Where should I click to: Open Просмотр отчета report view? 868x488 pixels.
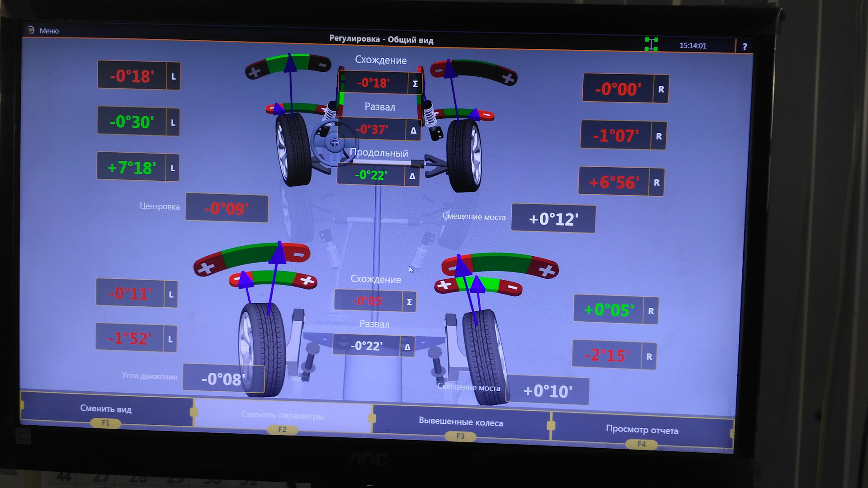642,430
